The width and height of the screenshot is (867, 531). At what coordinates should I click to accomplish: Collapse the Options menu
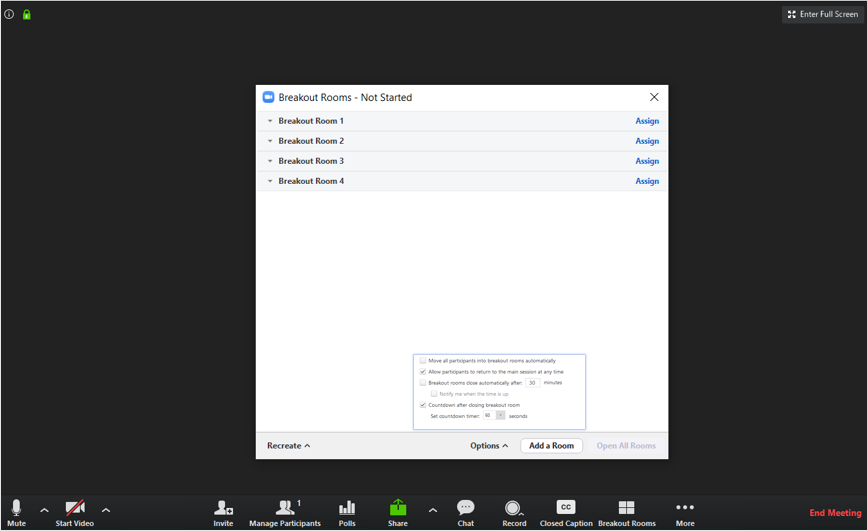click(x=489, y=446)
